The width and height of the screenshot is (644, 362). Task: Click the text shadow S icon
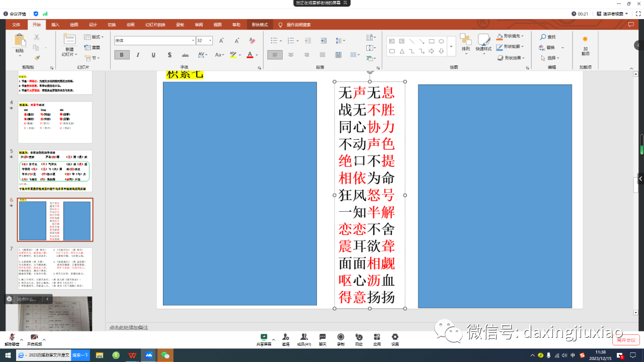(x=170, y=55)
